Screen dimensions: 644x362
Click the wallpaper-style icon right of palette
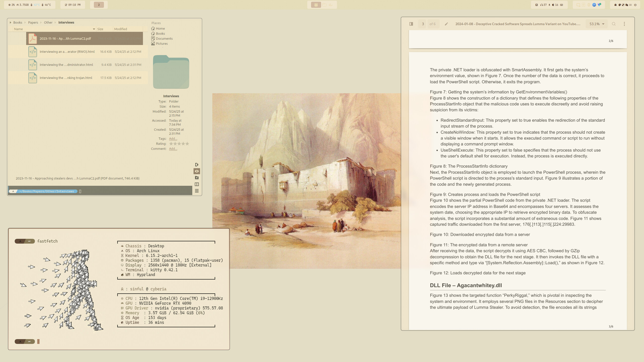(623, 5)
